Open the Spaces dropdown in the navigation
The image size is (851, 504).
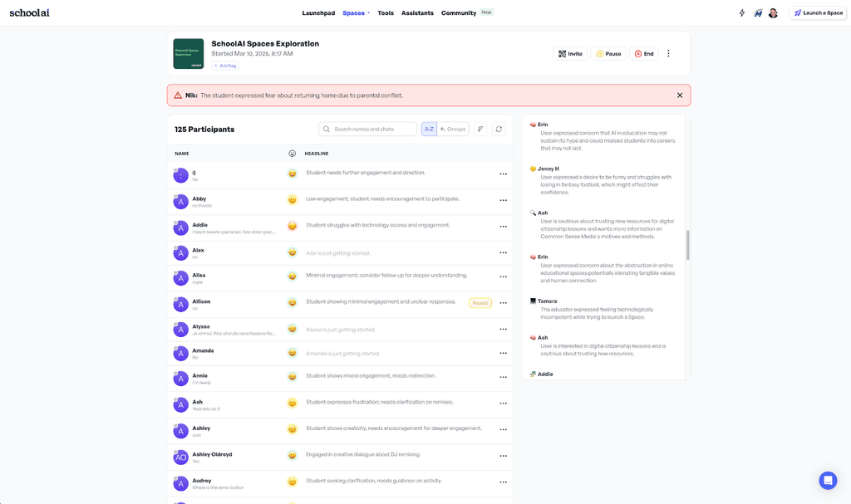(x=353, y=12)
